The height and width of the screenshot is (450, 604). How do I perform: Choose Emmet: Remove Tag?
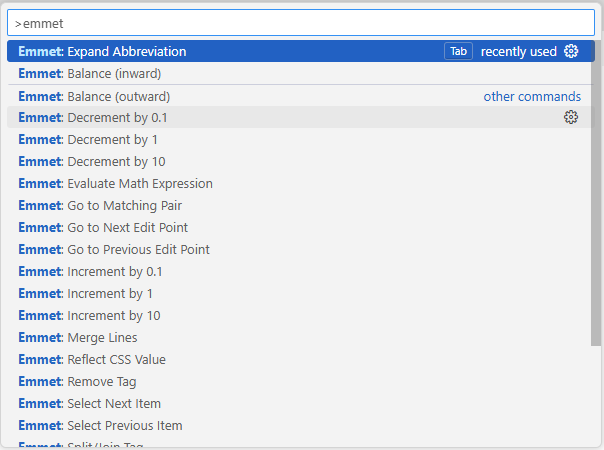coord(301,381)
